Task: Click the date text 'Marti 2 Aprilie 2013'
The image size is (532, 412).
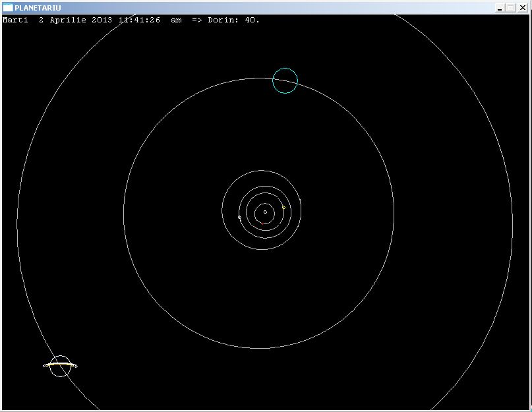Action: pyautogui.click(x=57, y=20)
